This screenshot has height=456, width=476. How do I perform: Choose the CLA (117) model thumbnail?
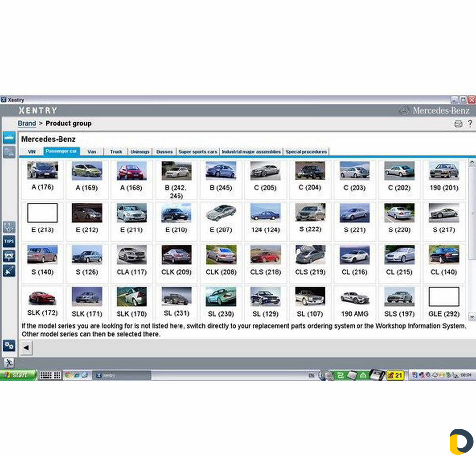tap(131, 255)
